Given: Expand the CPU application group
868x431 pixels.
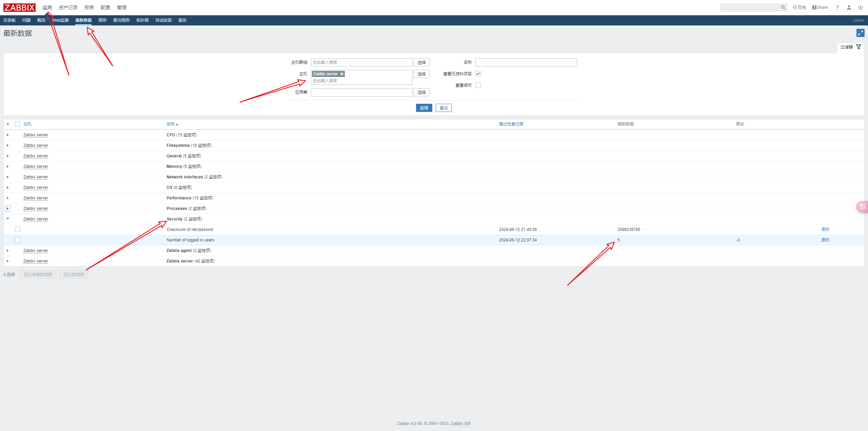Looking at the screenshot, I should (8, 135).
